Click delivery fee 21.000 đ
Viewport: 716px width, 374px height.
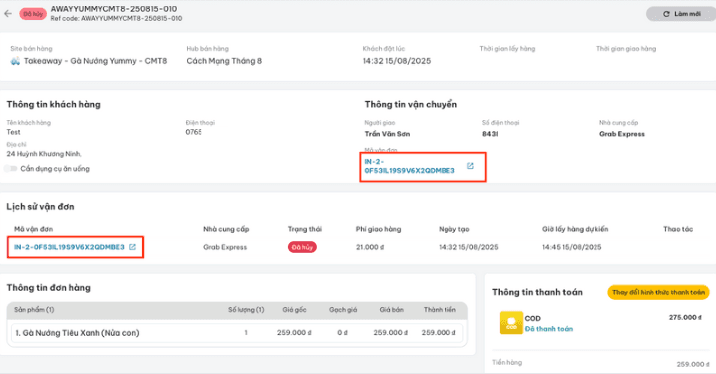pos(370,247)
